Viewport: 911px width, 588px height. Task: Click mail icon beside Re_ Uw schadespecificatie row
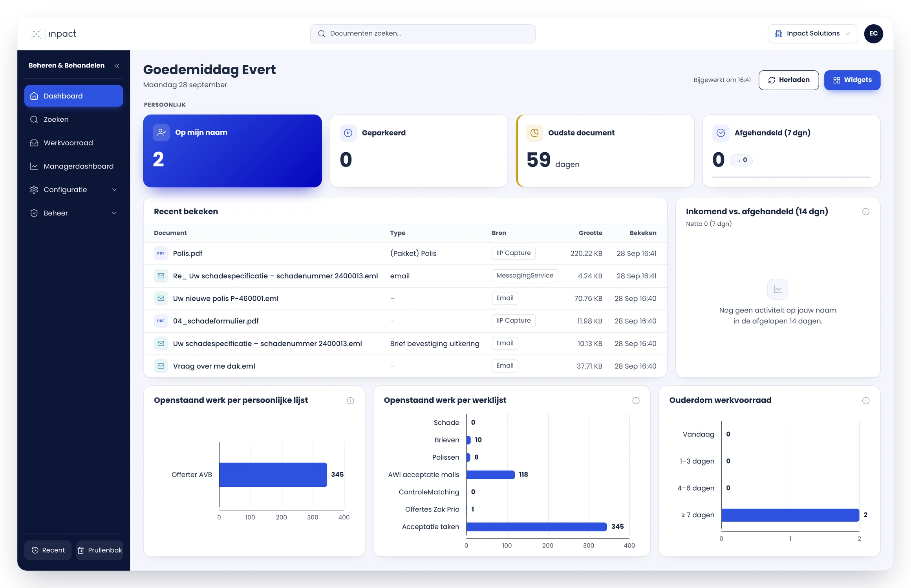pos(161,276)
